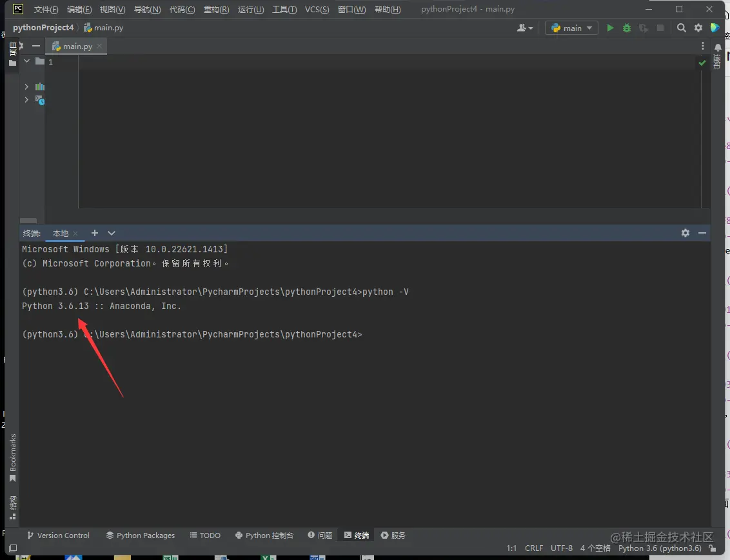
Task: Click main.py breadcrumb in navigation bar
Action: [103, 28]
